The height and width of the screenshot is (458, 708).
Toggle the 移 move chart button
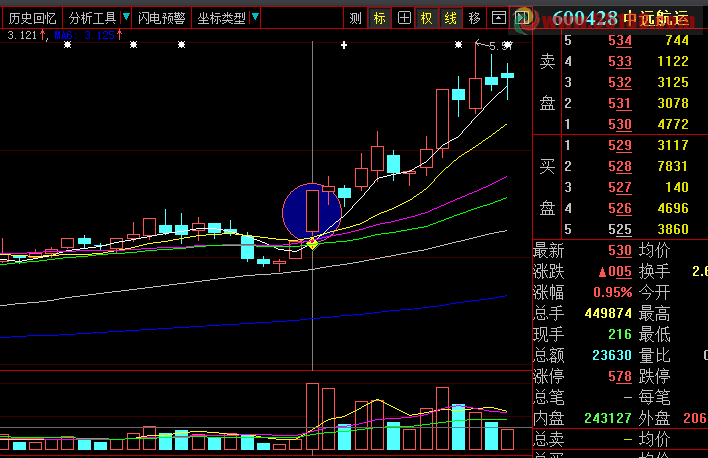point(474,18)
